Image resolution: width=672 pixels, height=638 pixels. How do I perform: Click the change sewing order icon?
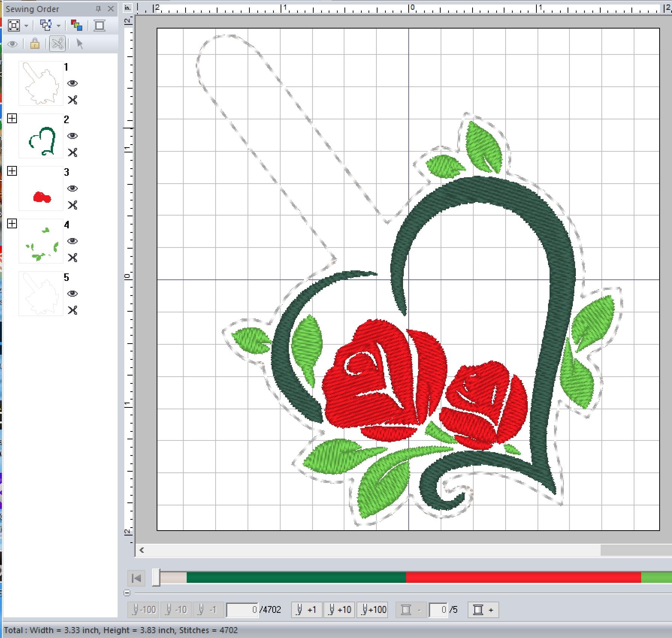tap(46, 26)
